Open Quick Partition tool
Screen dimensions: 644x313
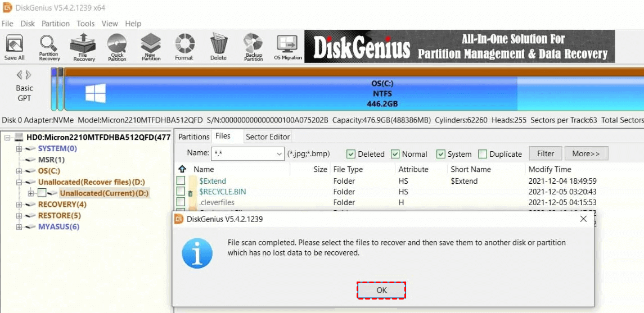tap(117, 48)
